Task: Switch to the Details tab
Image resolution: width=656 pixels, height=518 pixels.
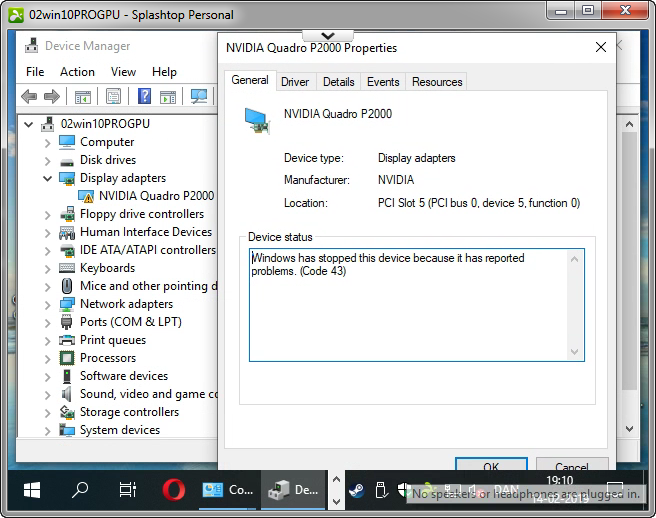Action: (x=338, y=82)
